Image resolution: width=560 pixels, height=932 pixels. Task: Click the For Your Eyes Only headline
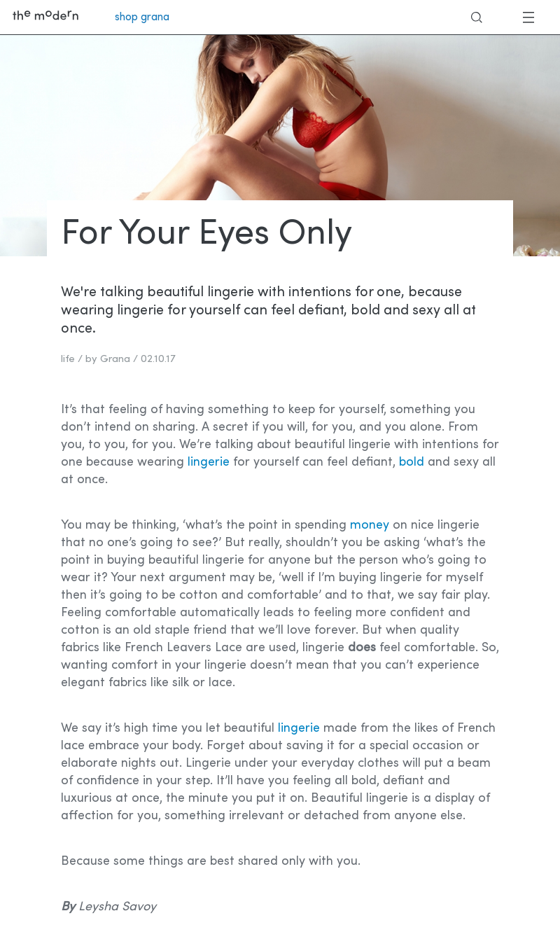coord(206,233)
